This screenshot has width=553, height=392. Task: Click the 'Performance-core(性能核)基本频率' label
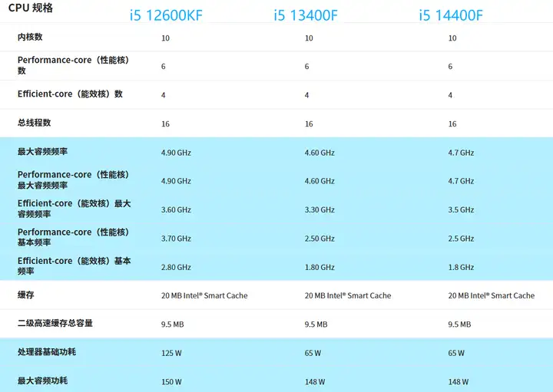[74, 237]
